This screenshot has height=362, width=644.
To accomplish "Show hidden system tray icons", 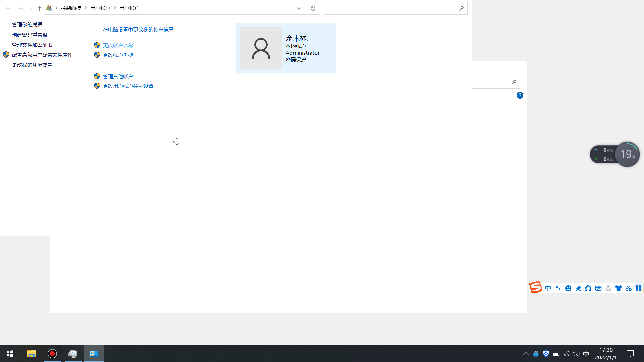I will pyautogui.click(x=526, y=354).
